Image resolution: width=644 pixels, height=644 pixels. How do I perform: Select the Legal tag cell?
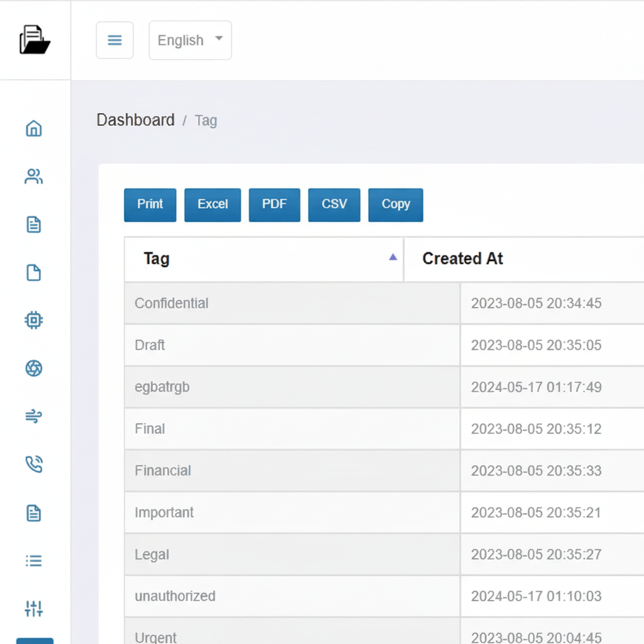tap(292, 555)
